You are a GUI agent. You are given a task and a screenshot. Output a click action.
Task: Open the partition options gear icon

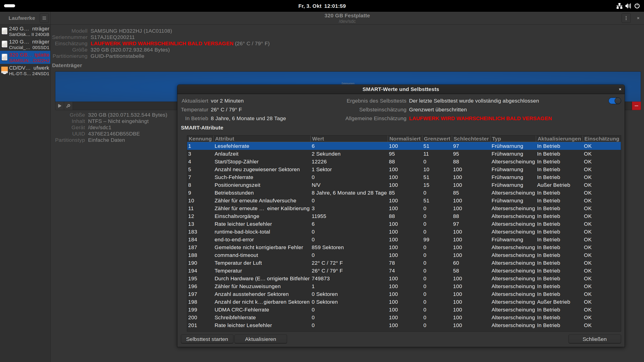(x=68, y=106)
